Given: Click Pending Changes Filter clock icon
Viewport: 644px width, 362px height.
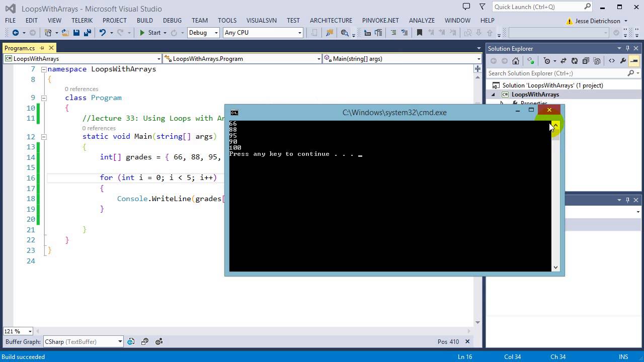Looking at the screenshot, I should point(547,61).
